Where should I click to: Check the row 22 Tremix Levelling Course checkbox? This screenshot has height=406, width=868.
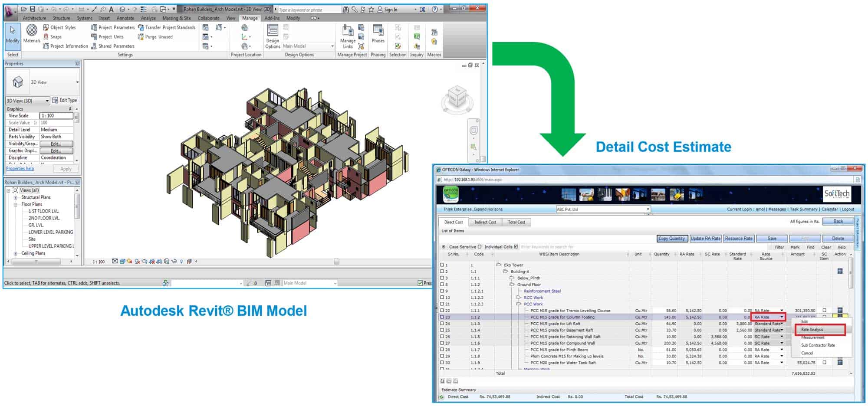pyautogui.click(x=442, y=311)
